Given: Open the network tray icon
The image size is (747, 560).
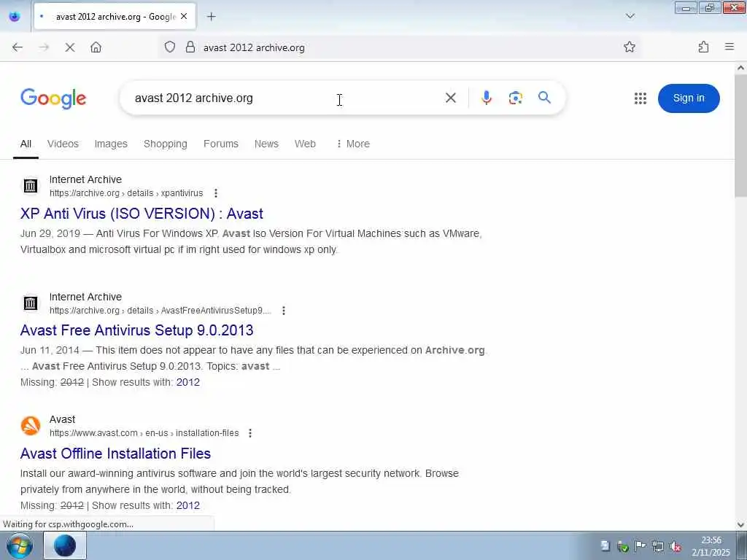Looking at the screenshot, I should pyautogui.click(x=657, y=546).
